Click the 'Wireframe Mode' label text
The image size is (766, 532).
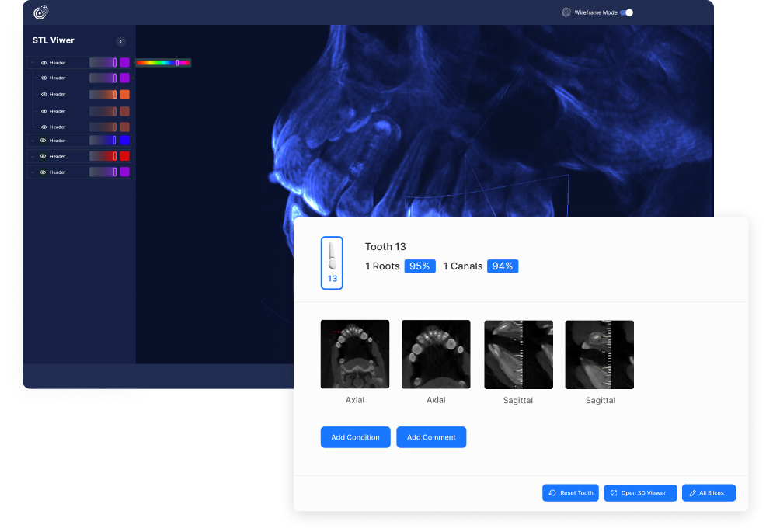click(596, 12)
